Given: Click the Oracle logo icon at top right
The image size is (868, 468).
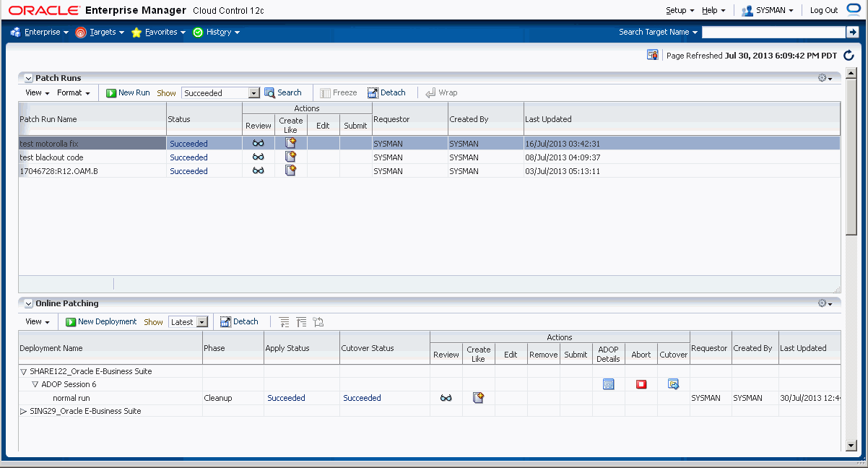Looking at the screenshot, I should 854,9.
